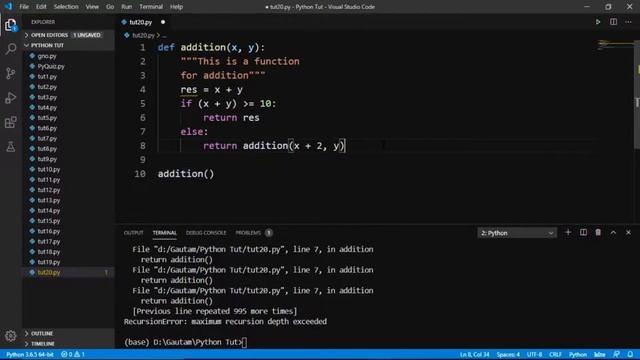Screen dimensions: 640x360
Task: Open the Extensions view
Action: (x=11, y=122)
